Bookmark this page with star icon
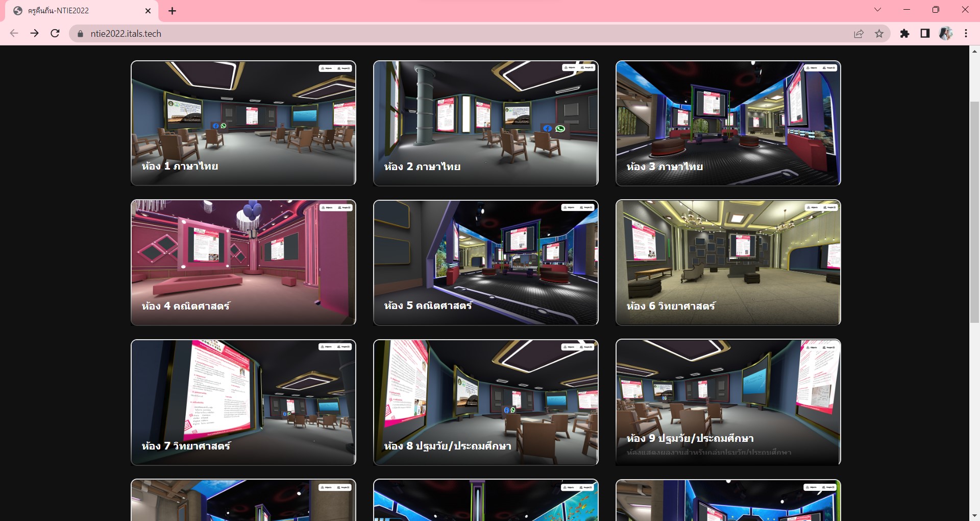The height and width of the screenshot is (521, 980). point(879,34)
